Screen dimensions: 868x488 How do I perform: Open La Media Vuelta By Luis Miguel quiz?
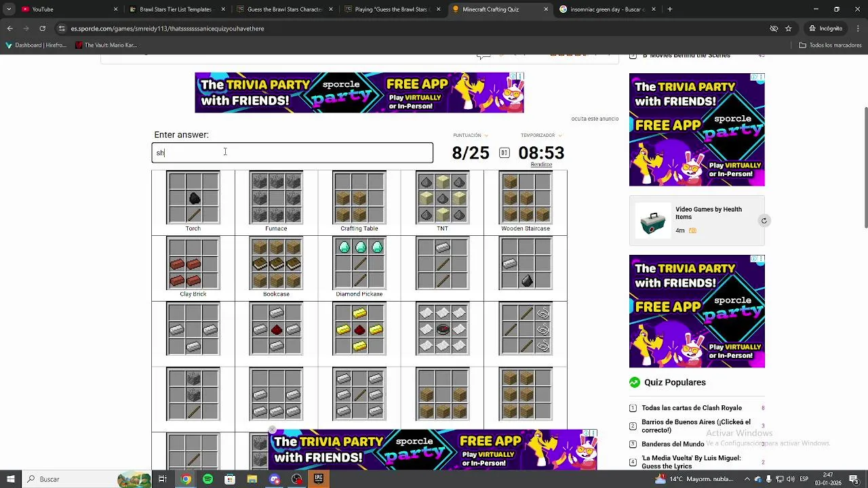pyautogui.click(x=691, y=462)
